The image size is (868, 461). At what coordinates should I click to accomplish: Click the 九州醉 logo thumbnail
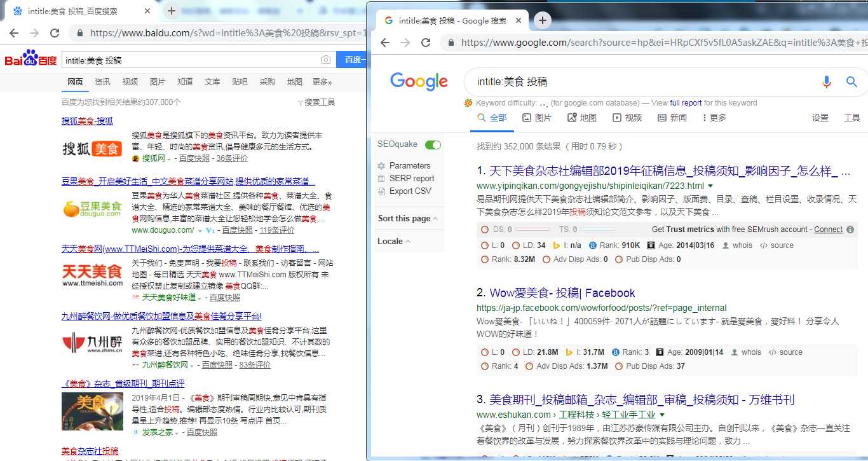(92, 344)
